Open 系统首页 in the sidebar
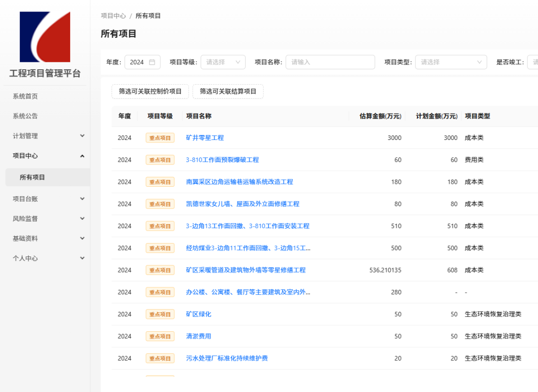 25,96
